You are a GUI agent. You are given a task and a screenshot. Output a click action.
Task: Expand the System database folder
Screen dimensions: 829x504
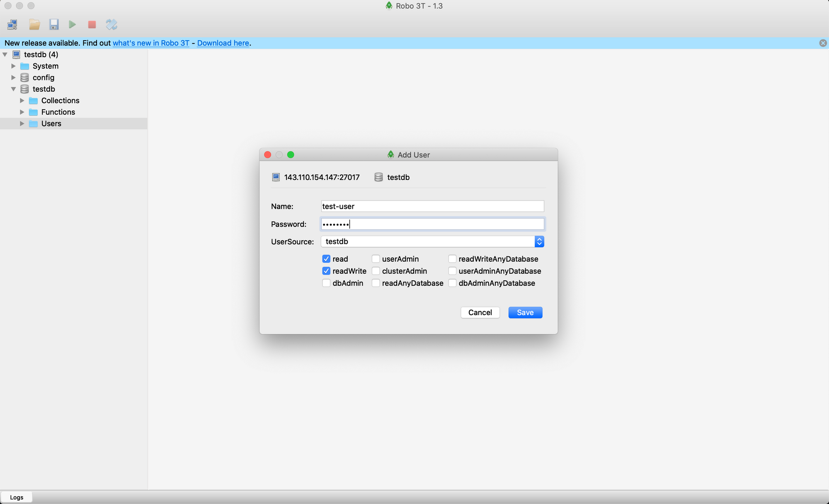click(x=13, y=66)
